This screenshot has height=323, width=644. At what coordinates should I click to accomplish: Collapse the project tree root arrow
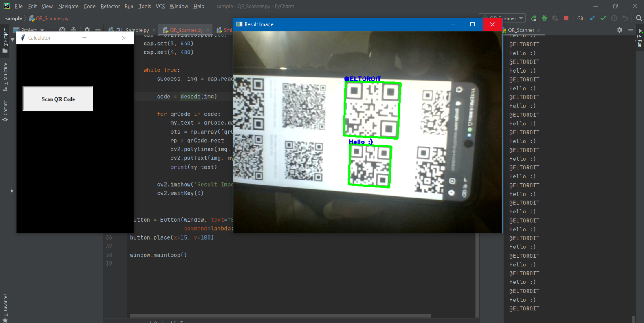coord(13,40)
